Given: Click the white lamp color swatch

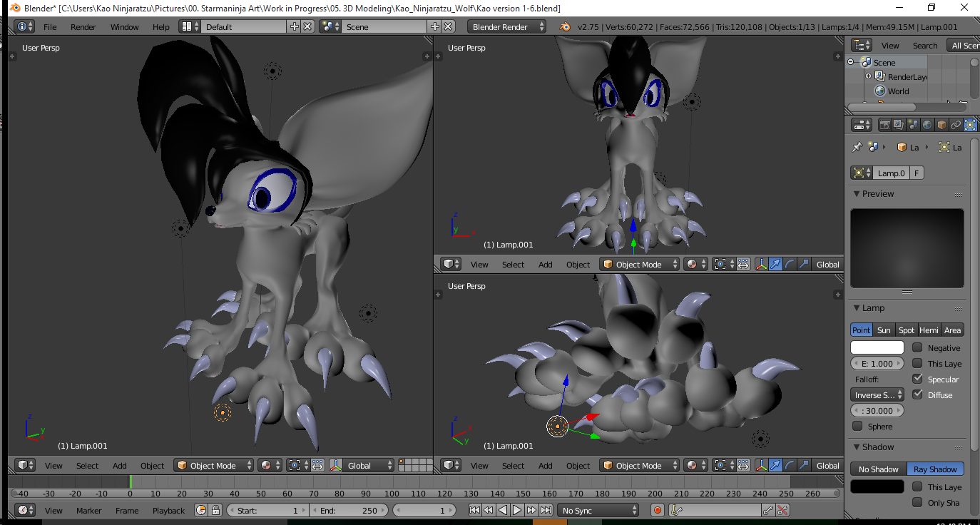Looking at the screenshot, I should pos(877,348).
